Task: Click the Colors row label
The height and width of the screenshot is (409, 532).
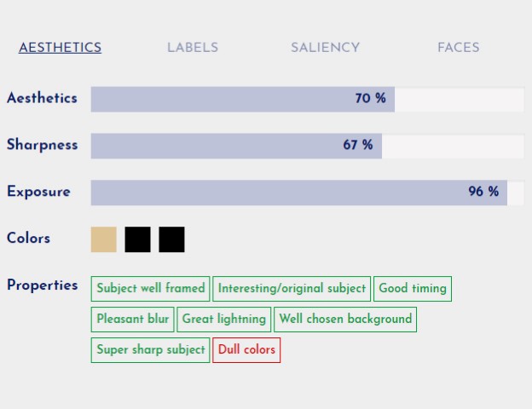Action: pos(29,239)
